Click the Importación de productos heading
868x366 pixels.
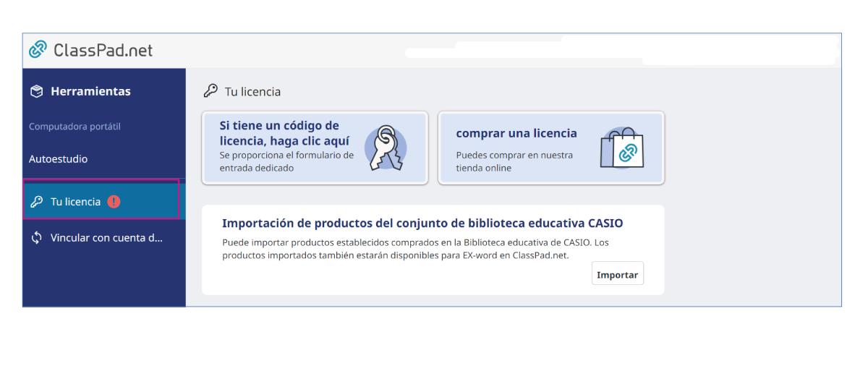[x=422, y=223]
